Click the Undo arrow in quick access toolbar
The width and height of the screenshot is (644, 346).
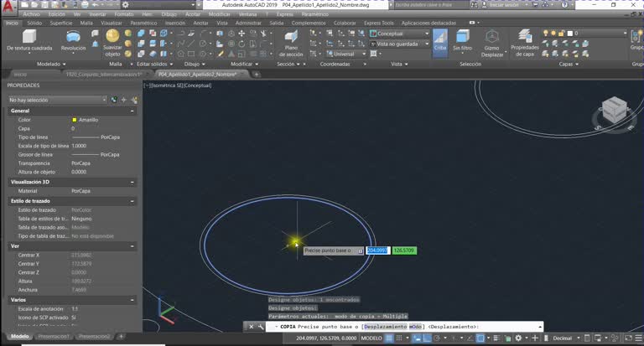pos(96,5)
